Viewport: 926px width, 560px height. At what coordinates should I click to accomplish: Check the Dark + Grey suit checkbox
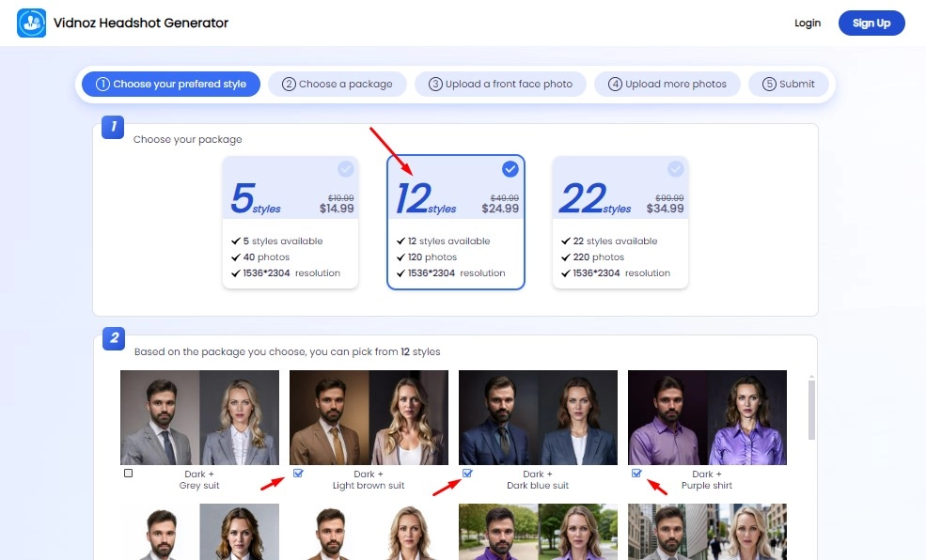(x=129, y=474)
